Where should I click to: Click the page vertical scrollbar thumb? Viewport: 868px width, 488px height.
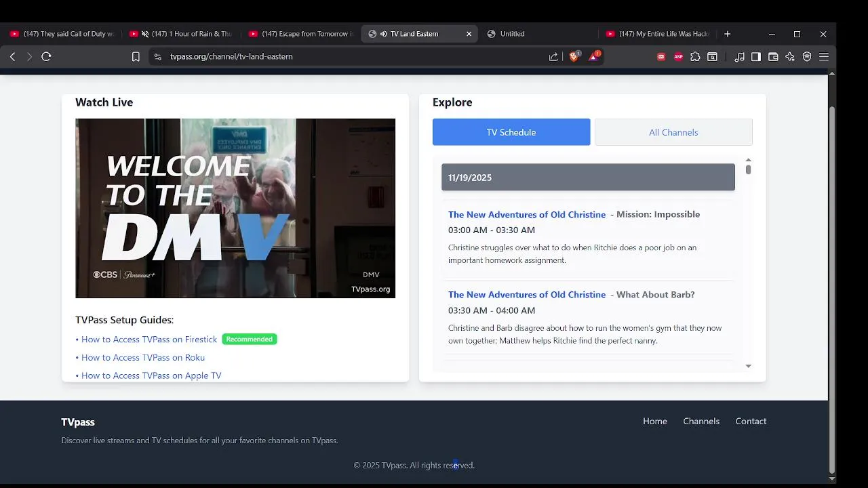832,289
